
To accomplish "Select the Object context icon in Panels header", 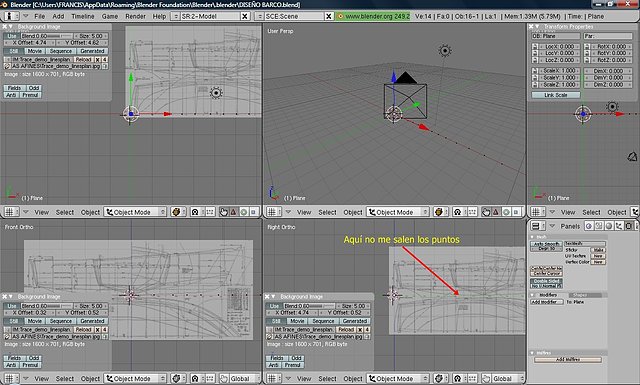I will 619,226.
